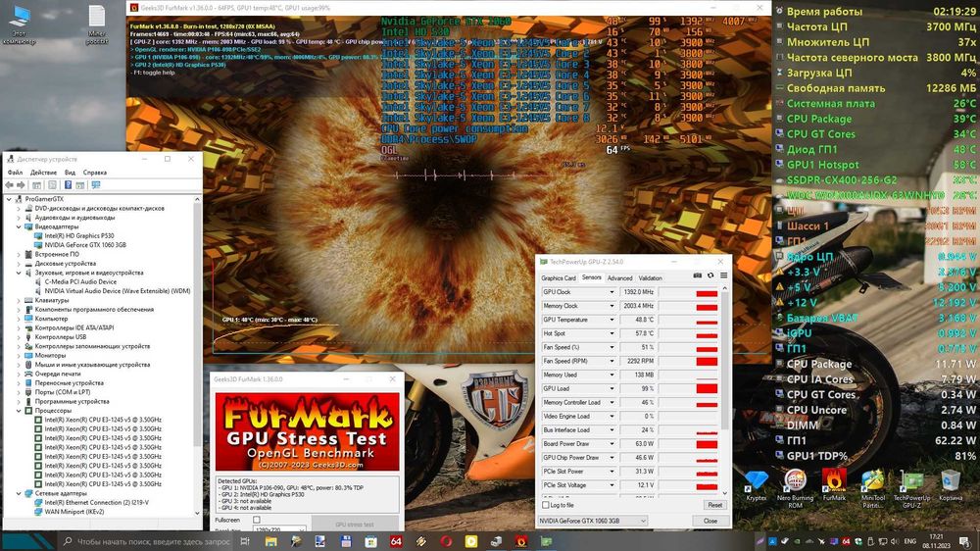Click the Forward arrow in Device Manager toolbar
Image resolution: width=980 pixels, height=551 pixels.
point(21,185)
